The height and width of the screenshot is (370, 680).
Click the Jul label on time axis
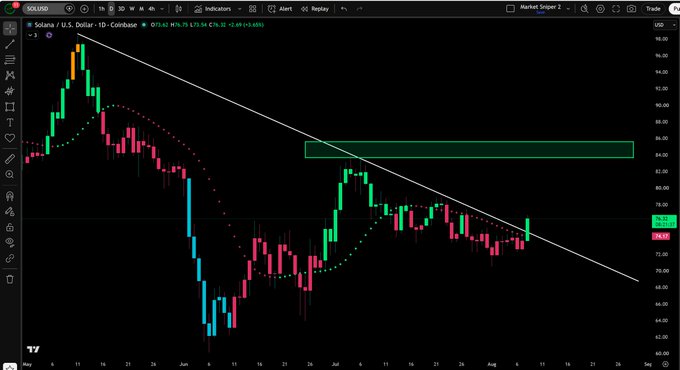[x=335, y=364]
